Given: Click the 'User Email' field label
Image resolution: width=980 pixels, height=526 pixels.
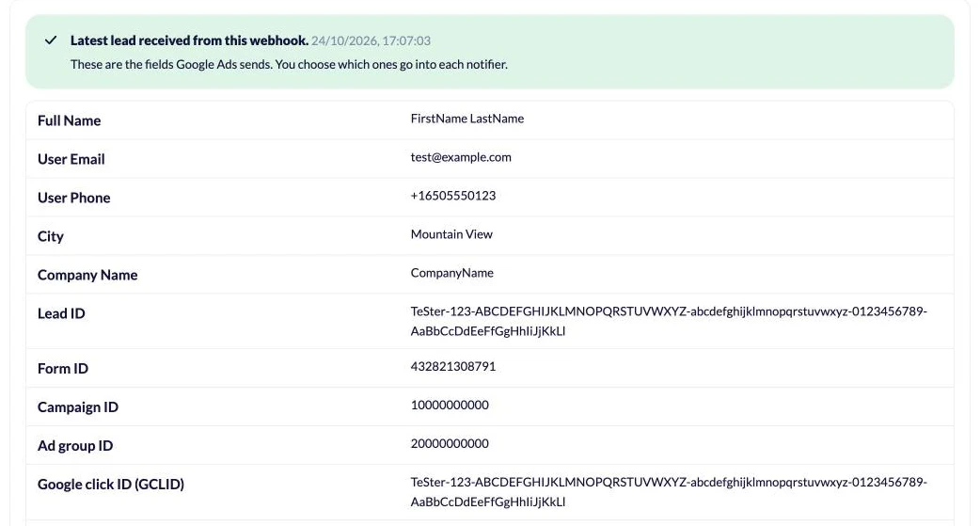Looking at the screenshot, I should tap(71, 159).
